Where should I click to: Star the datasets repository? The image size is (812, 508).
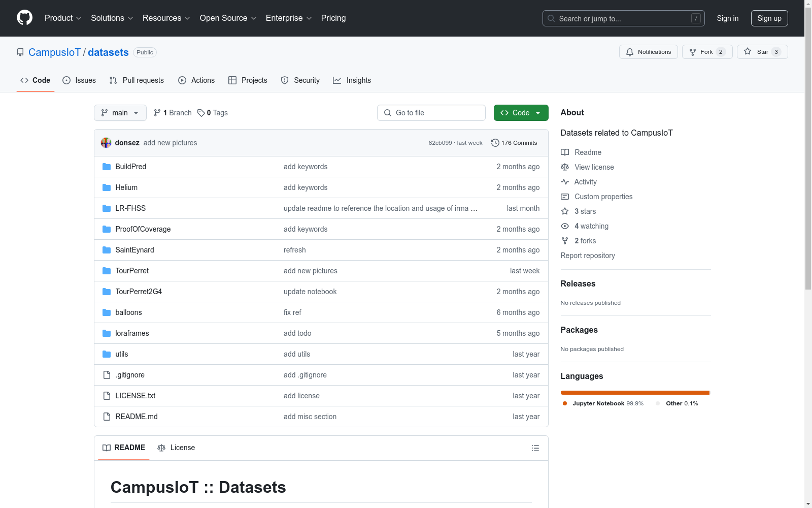click(762, 52)
